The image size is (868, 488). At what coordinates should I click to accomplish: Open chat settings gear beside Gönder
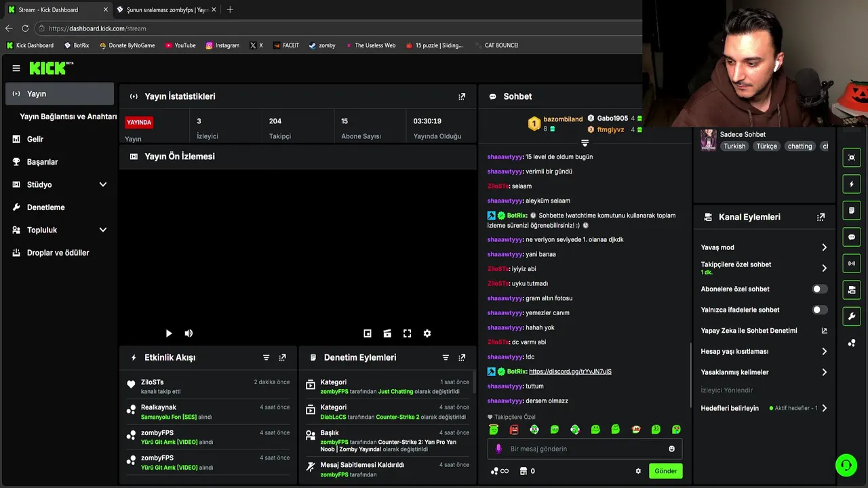pyautogui.click(x=638, y=471)
